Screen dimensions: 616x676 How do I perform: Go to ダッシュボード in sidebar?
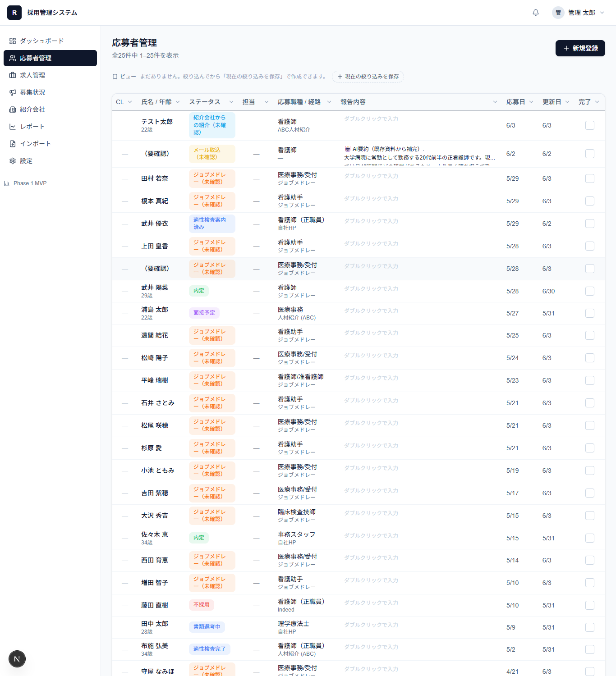click(x=50, y=41)
